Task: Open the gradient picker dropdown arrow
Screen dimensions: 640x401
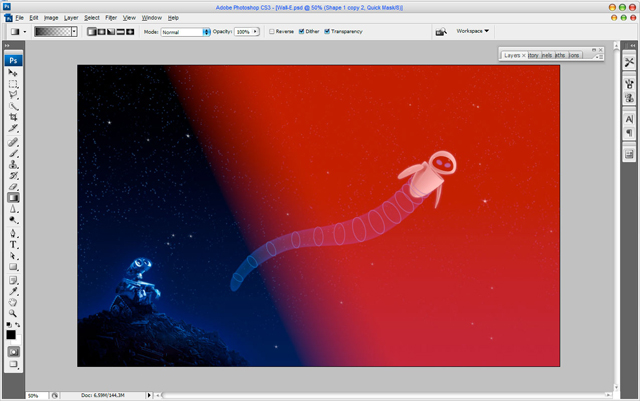Action: 74,31
